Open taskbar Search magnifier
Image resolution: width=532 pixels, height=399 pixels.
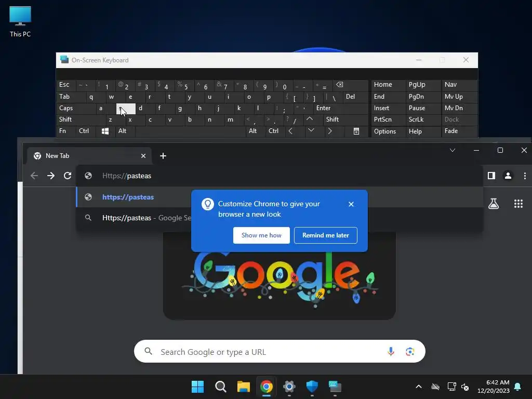[220, 387]
